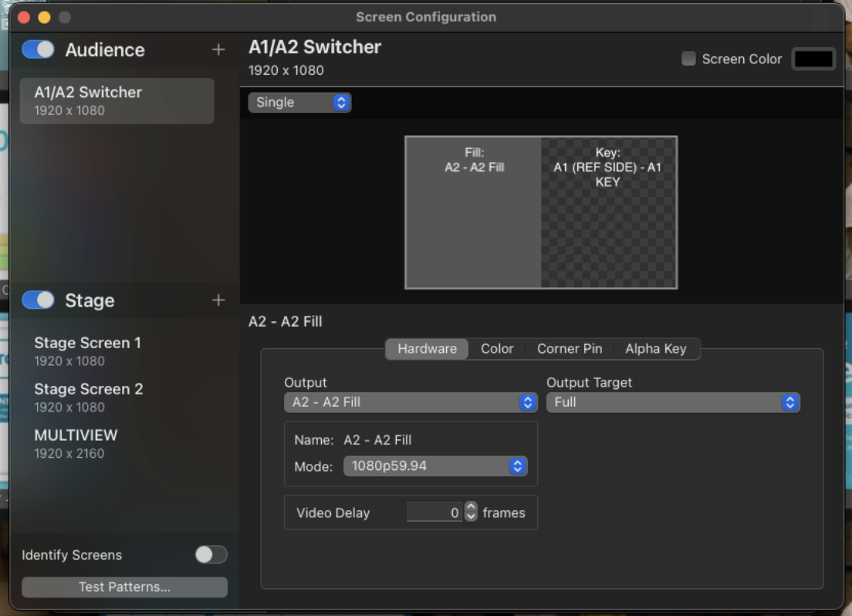Increase Video Delay frames using stepper arrows

[x=471, y=506]
